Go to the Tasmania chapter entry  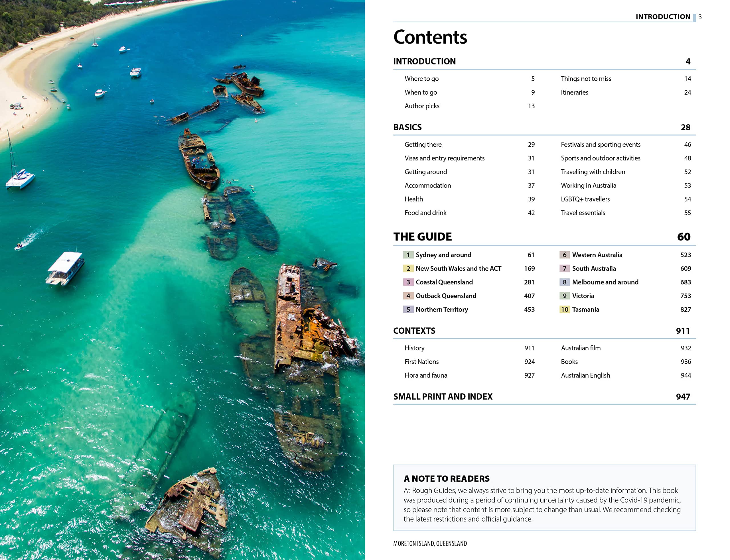click(585, 310)
